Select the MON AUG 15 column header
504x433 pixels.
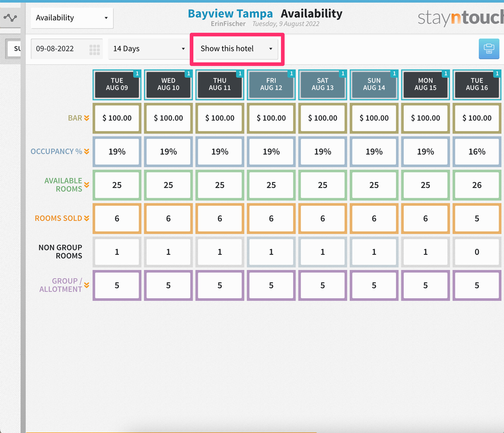point(426,84)
